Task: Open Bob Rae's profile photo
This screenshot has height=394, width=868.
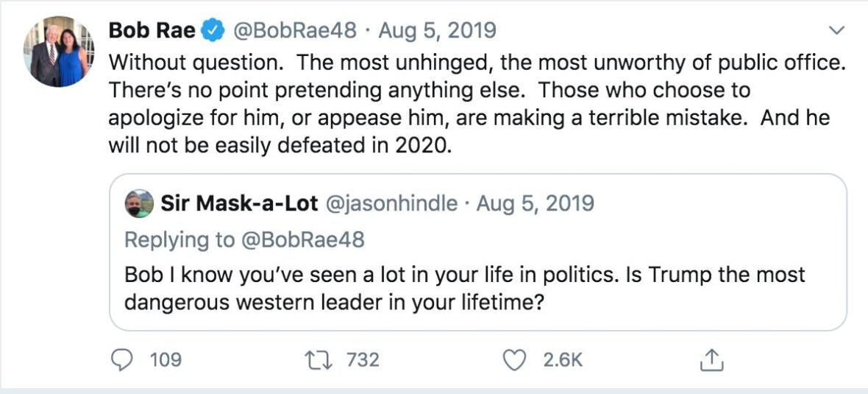Action: [x=59, y=52]
